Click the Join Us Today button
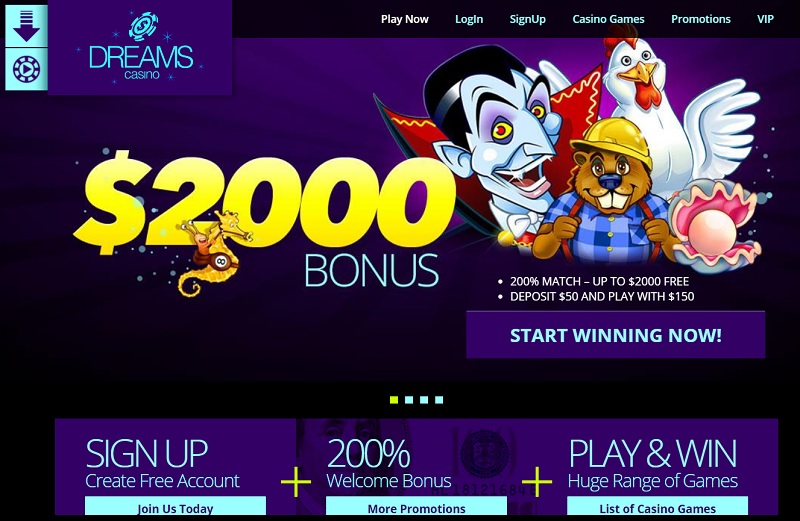Viewport: 800px width, 521px height. point(176,507)
